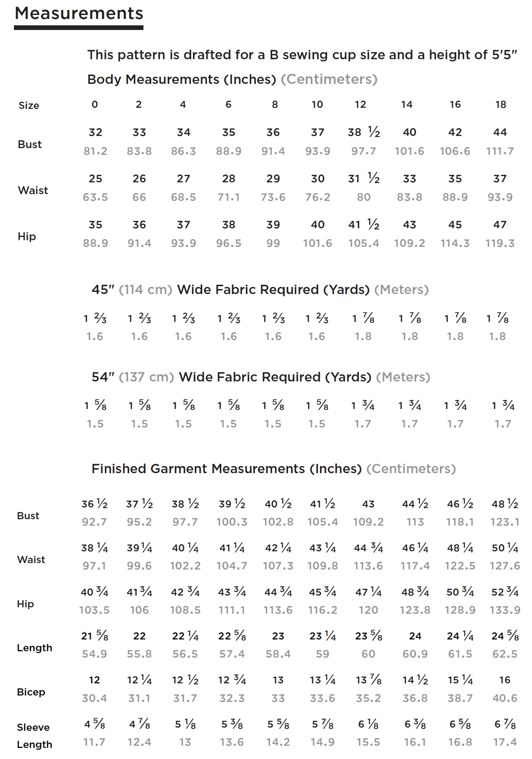Viewport: 532px width, 759px height.
Task: Click the Sleeve Length row label
Action: (35, 736)
